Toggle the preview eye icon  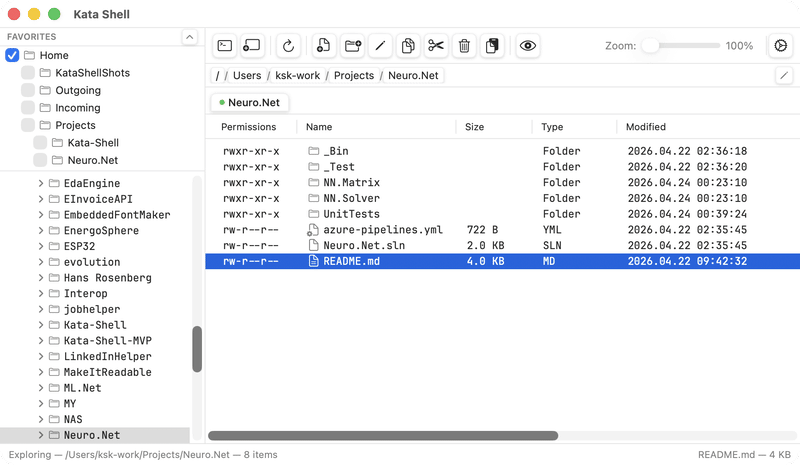pyautogui.click(x=528, y=46)
